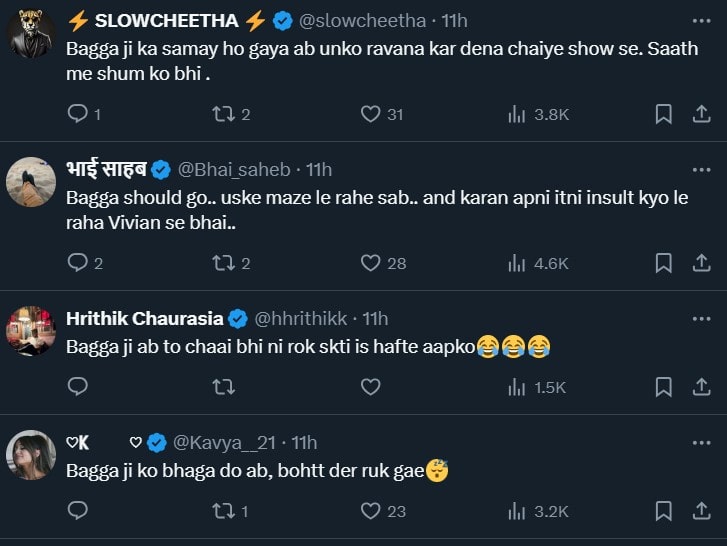Bookmark SLOWCHEETHA's tweet
The width and height of the screenshot is (727, 546).
663,114
